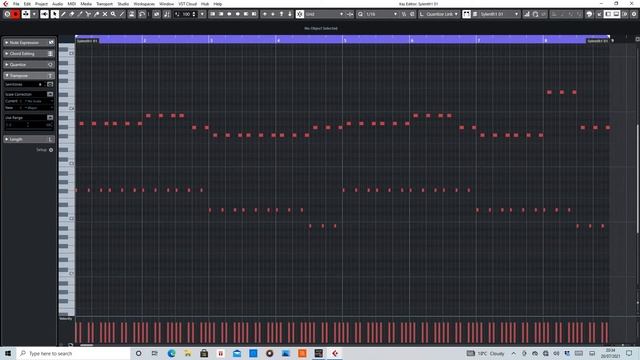Click the insert velocity 100 field
This screenshot has width=640, height=360.
tap(186, 14)
